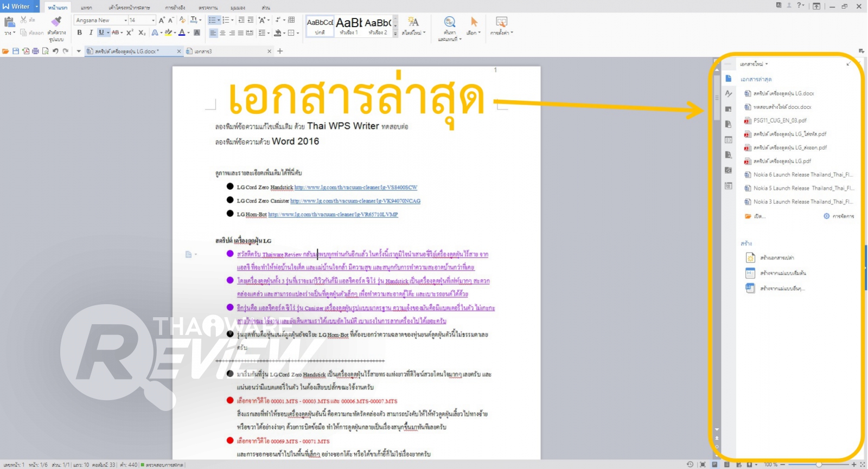Center align the text
This screenshot has height=469, width=868.
click(x=222, y=33)
